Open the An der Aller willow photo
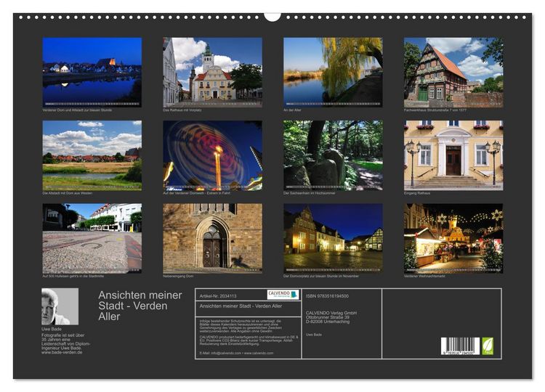Screen dimensions: 545x392 (x=333, y=72)
